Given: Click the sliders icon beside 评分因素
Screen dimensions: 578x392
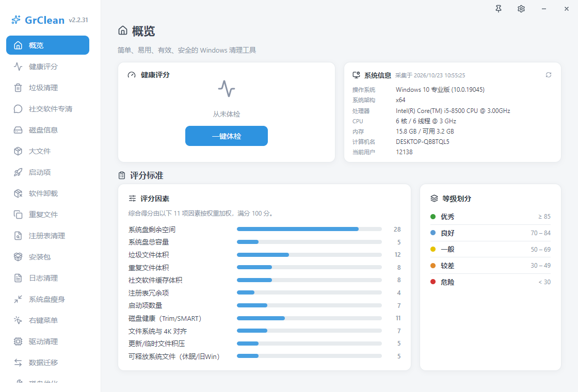Looking at the screenshot, I should click(x=132, y=199).
